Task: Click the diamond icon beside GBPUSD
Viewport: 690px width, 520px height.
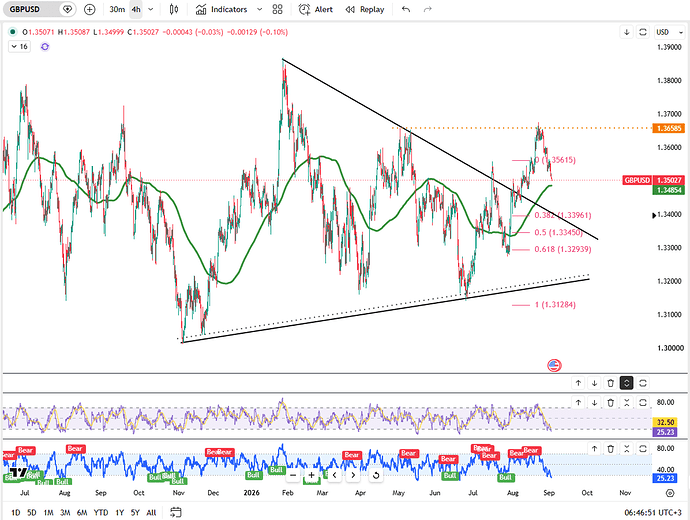Action: [x=67, y=9]
